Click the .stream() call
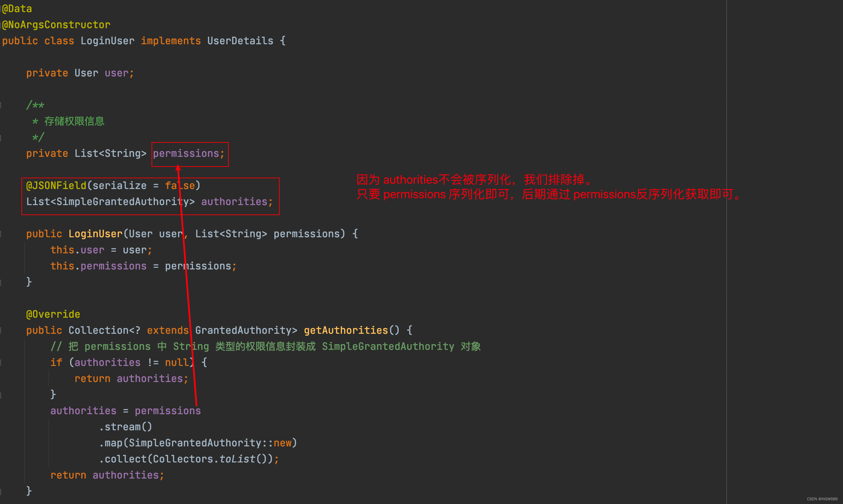 pos(126,427)
